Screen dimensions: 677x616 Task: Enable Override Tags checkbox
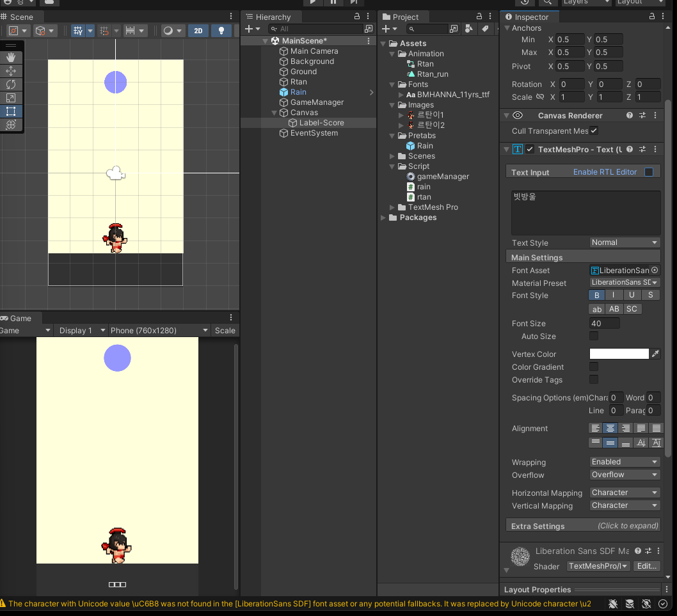(x=594, y=379)
